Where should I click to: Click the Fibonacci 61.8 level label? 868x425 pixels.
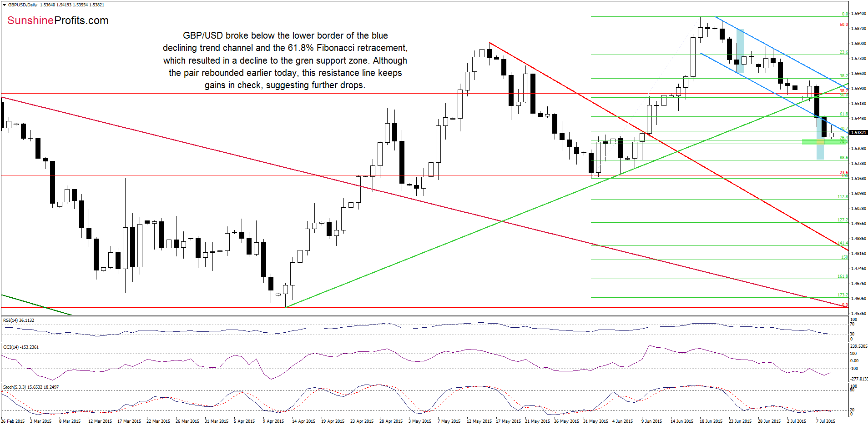(x=843, y=115)
